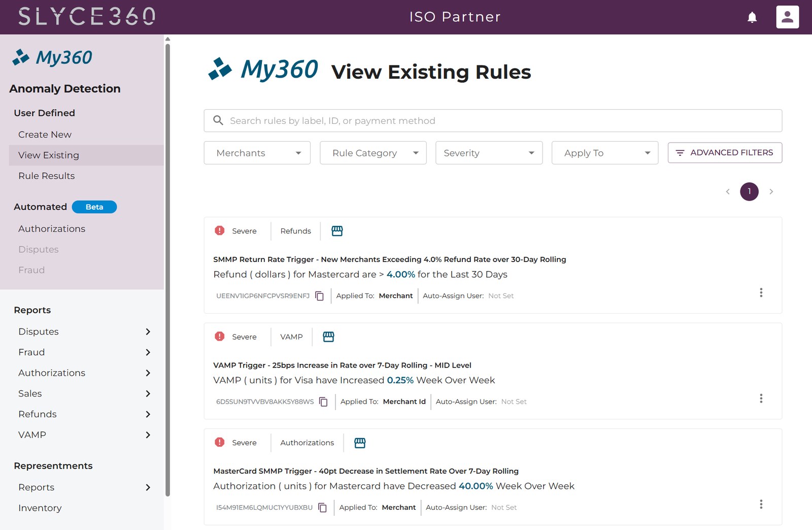Screen dimensions: 812x530
Task: Click the sidebar vertical scrollbar
Action: (x=167, y=269)
